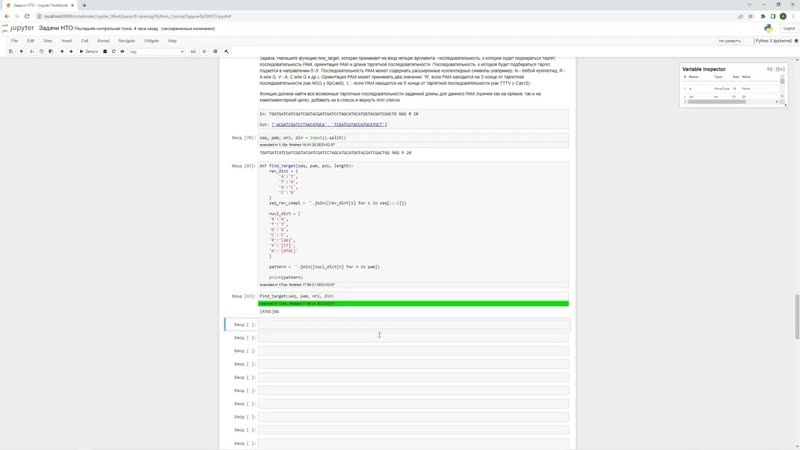Open the Cell menu

pyautogui.click(x=85, y=41)
